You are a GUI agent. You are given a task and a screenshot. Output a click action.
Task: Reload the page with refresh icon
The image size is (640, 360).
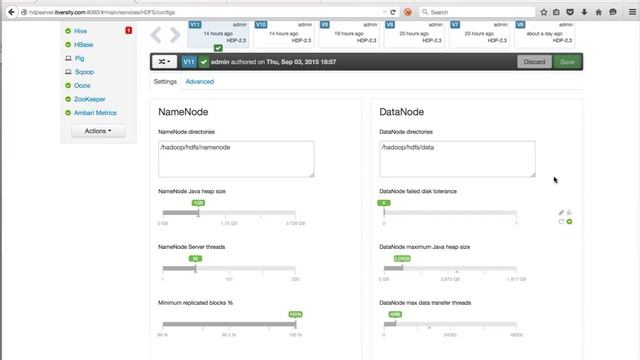[x=393, y=12]
